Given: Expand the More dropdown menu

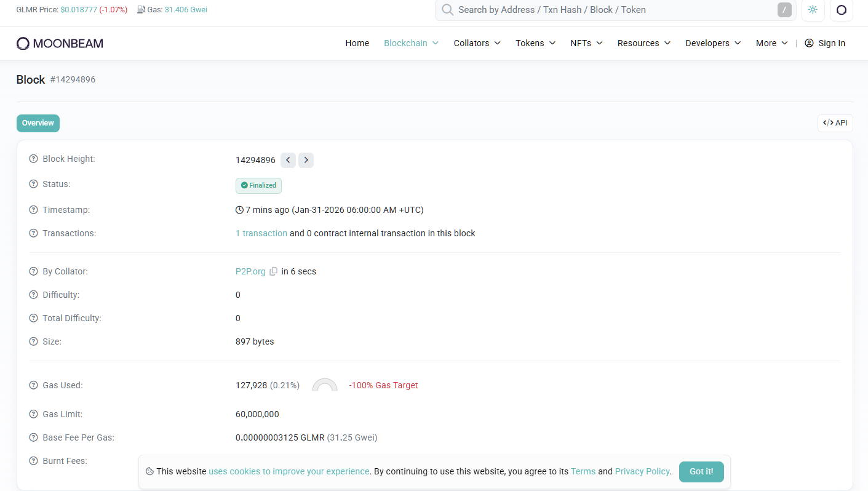Looking at the screenshot, I should (771, 43).
